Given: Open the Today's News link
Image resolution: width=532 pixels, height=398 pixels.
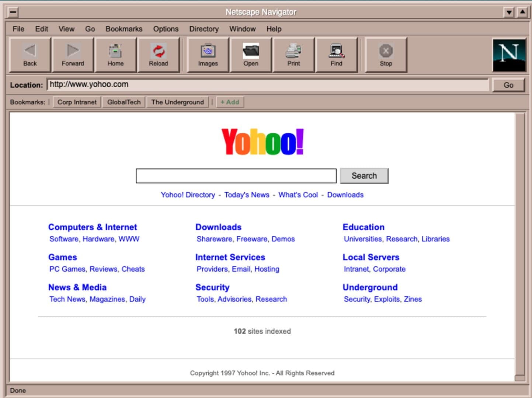Looking at the screenshot, I should [247, 195].
